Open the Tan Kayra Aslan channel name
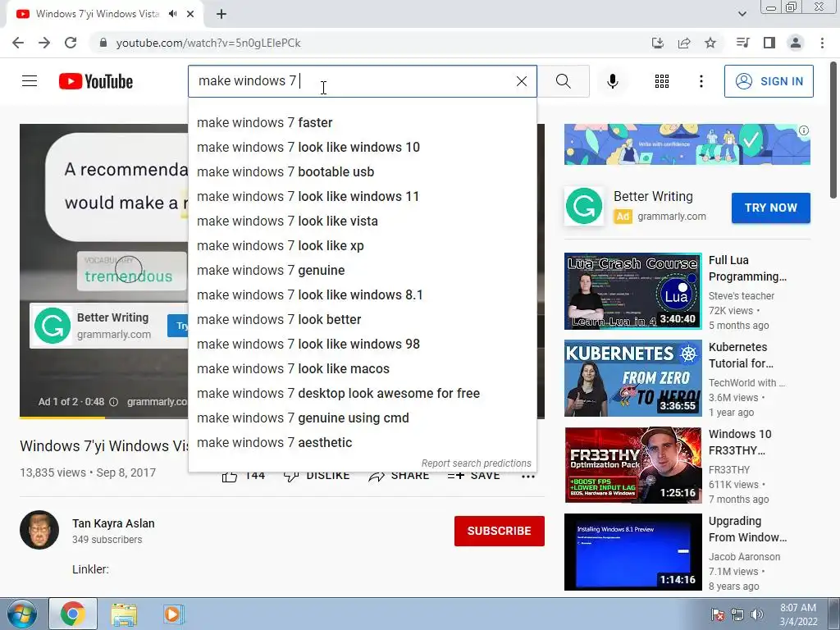This screenshot has height=630, width=840. [113, 523]
